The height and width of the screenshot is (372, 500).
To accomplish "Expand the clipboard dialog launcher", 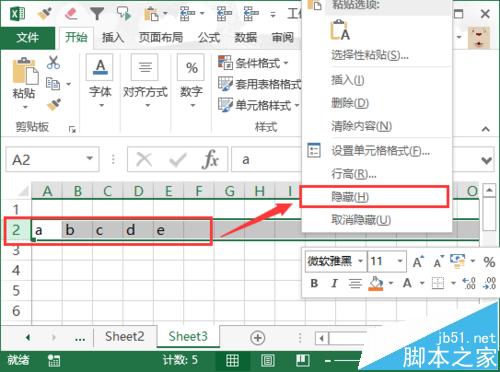I will pyautogui.click(x=72, y=129).
